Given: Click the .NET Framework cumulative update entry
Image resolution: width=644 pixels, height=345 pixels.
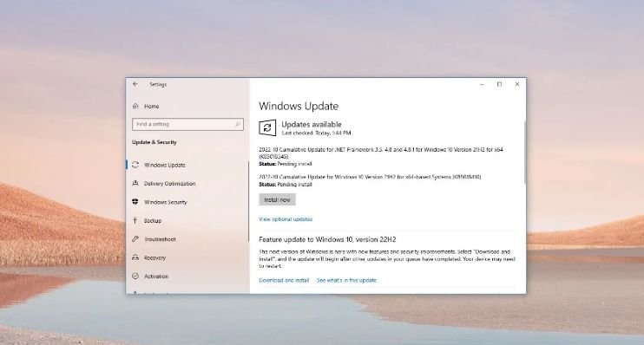Looking at the screenshot, I should point(381,157).
